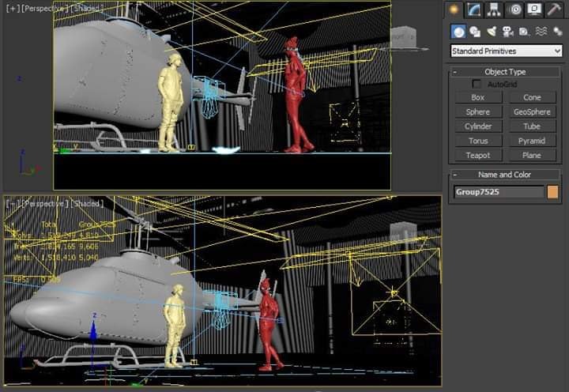Click the Plane primitive button
The width and height of the screenshot is (569, 392).
[532, 156]
